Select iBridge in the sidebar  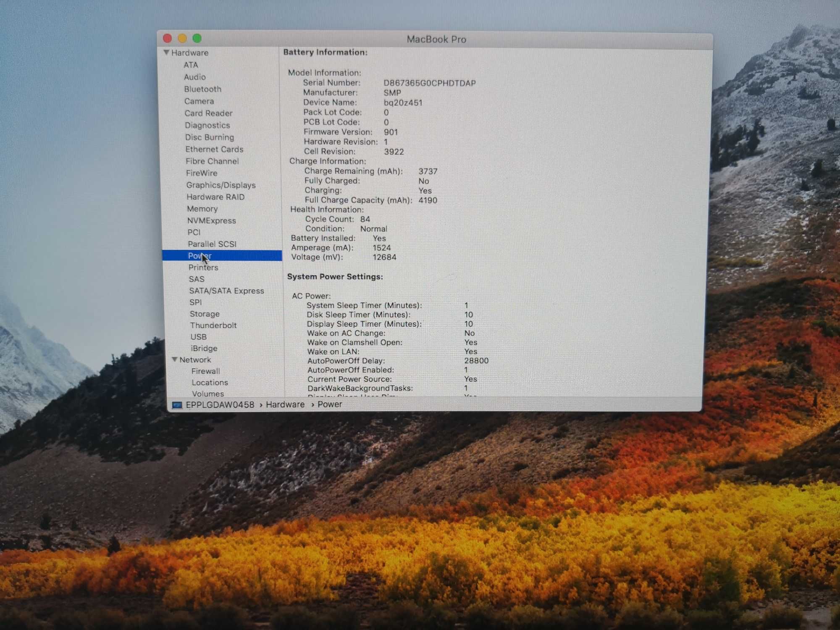204,348
